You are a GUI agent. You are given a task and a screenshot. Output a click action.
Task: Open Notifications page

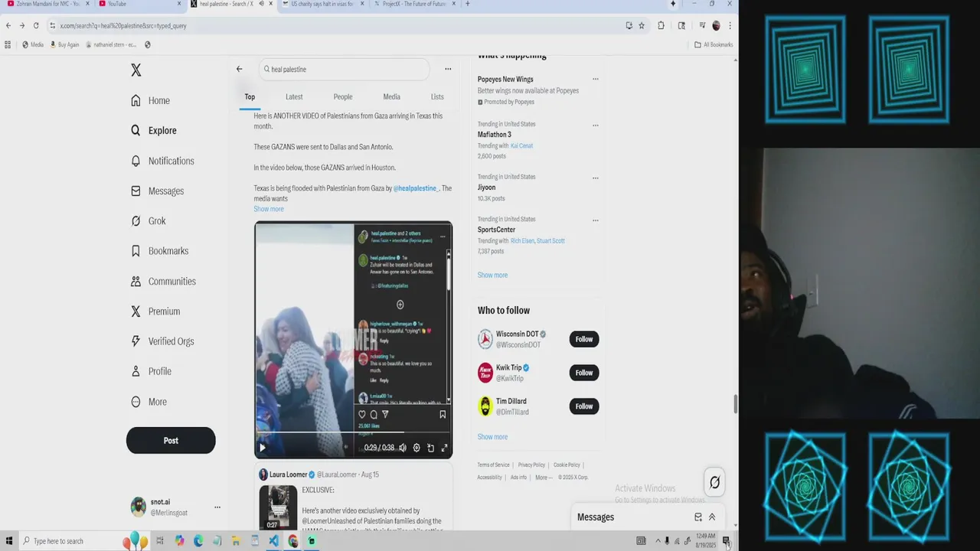pos(162,161)
